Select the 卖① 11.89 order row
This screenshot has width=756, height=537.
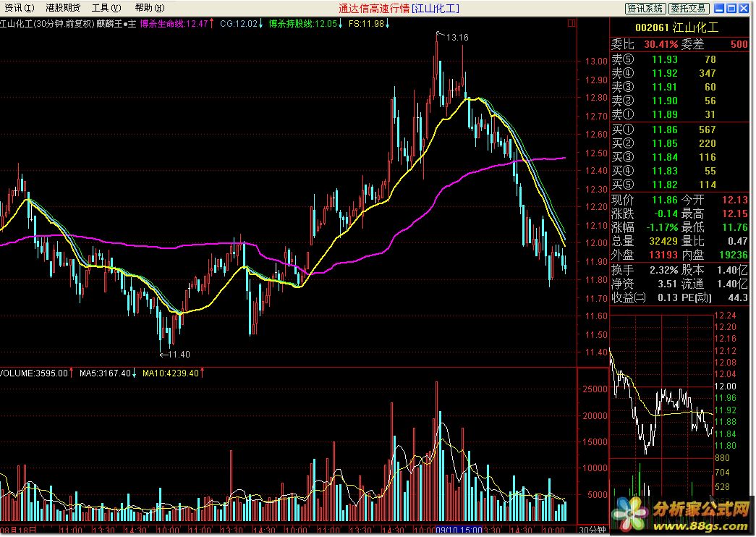[x=680, y=115]
